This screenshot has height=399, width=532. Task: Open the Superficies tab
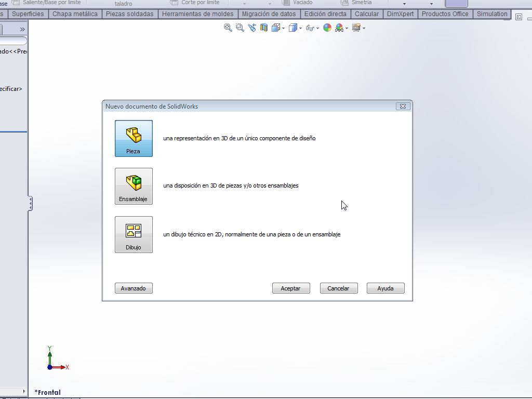click(28, 14)
